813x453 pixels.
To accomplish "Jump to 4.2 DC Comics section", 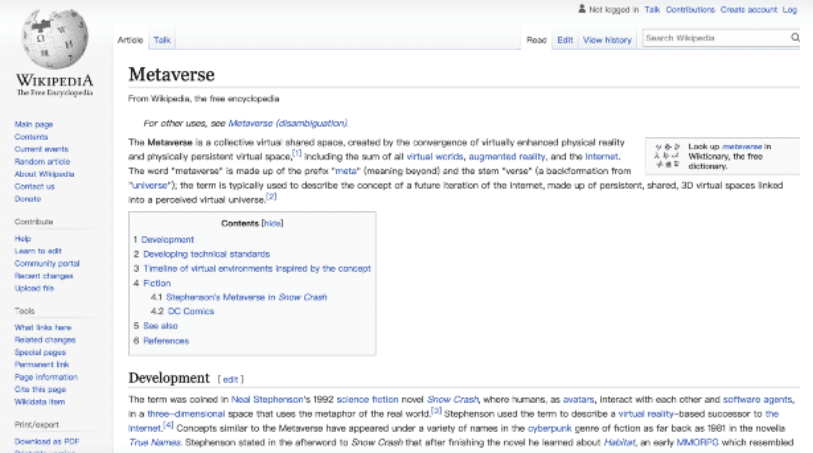I will (191, 312).
